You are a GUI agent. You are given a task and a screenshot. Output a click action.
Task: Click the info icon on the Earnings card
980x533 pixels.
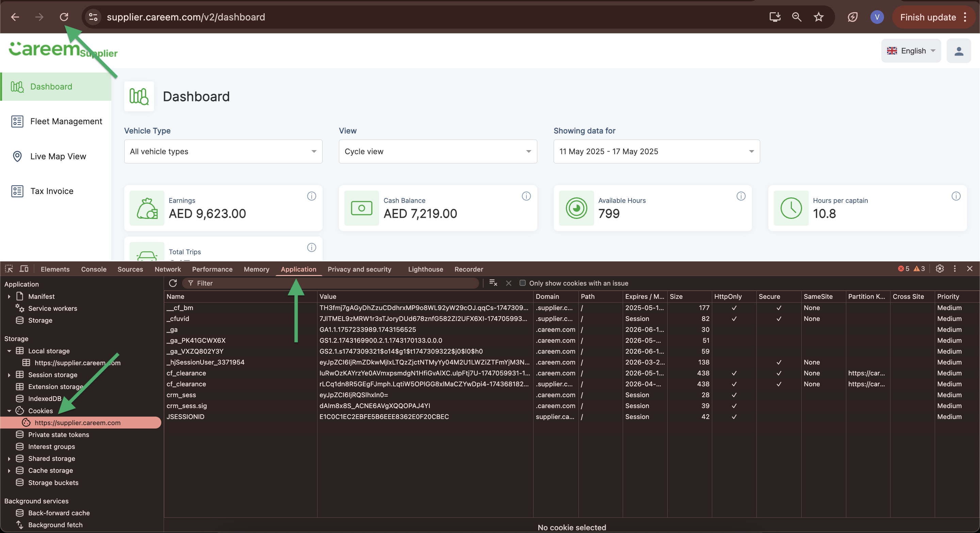[x=311, y=196]
